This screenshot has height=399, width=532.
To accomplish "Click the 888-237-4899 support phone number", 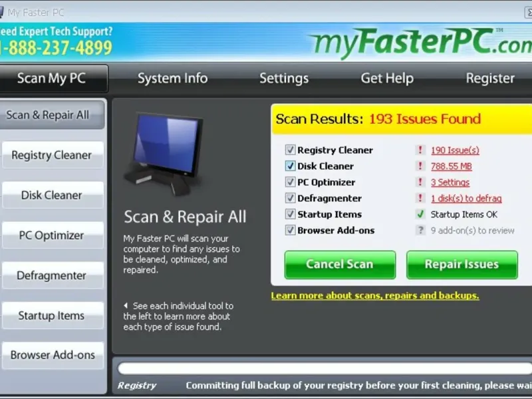I will [56, 47].
